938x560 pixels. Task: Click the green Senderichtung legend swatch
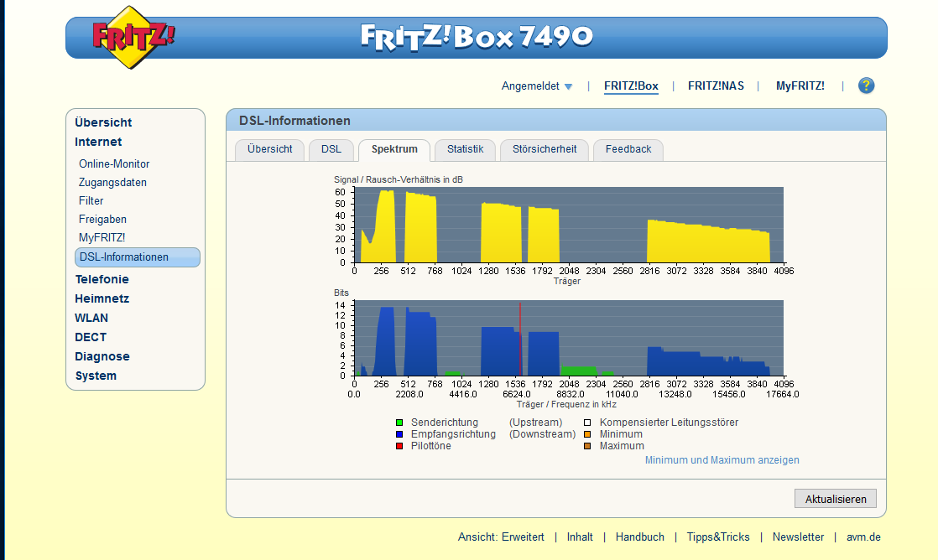399,423
